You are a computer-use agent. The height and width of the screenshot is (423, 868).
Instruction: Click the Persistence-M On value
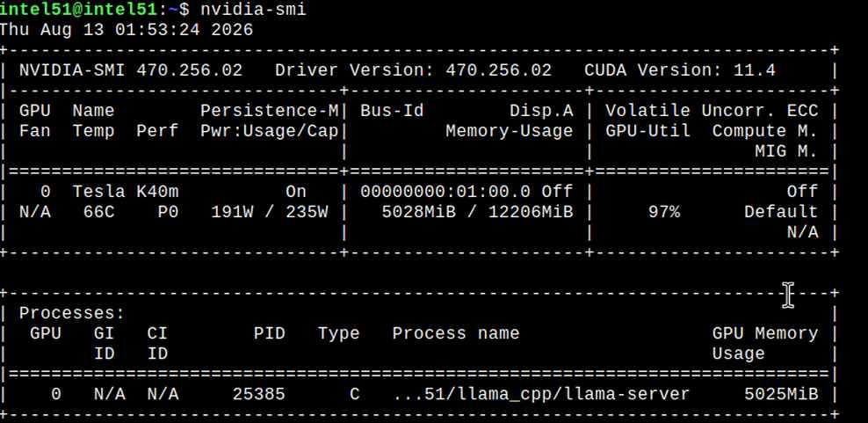(x=295, y=192)
